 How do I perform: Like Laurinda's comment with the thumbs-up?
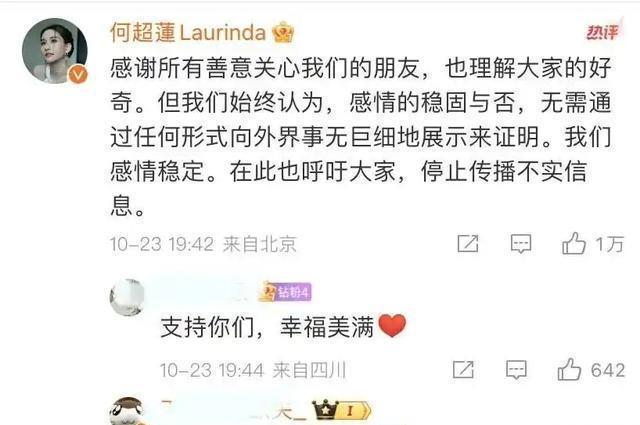573,243
